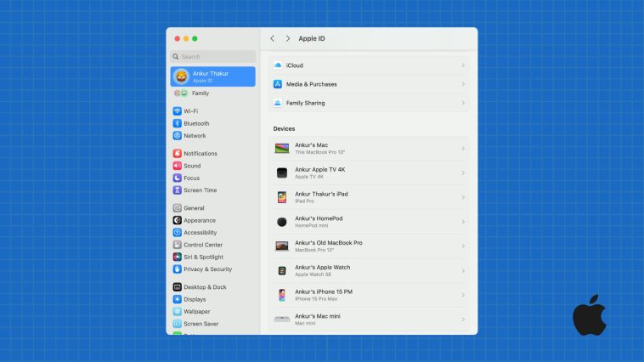The image size is (644, 362).
Task: Click the Apple TV 4K device icon
Action: [282, 173]
